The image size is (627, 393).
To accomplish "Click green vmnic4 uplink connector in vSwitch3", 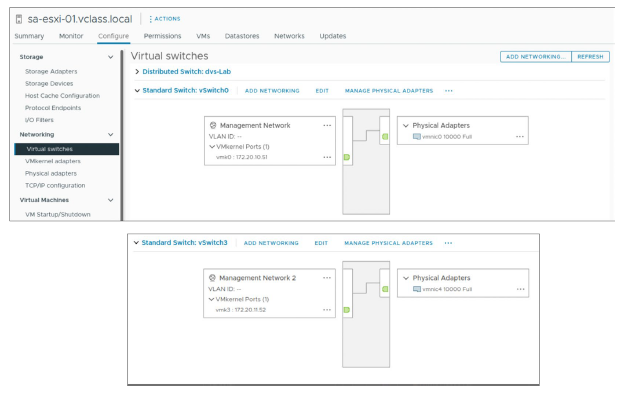I will pyautogui.click(x=385, y=289).
